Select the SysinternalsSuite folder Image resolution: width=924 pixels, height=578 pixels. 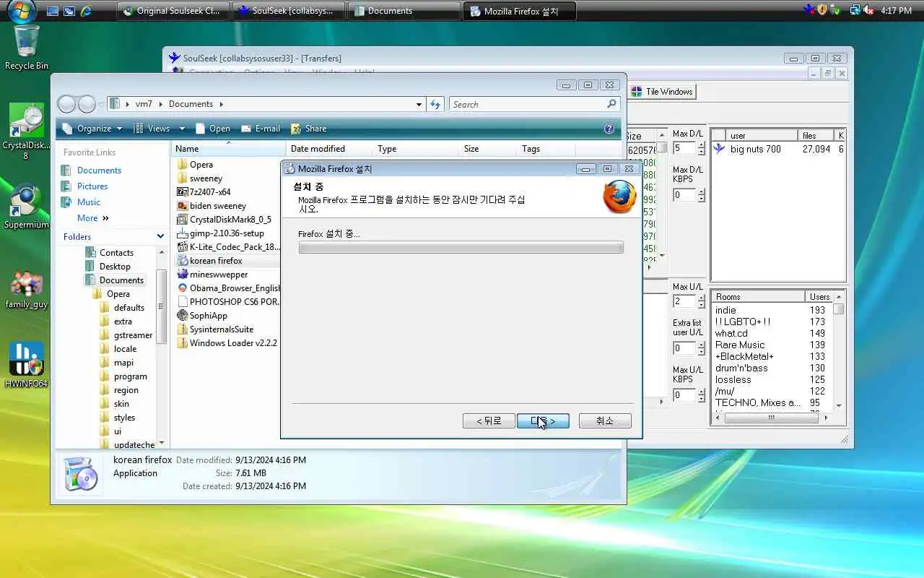click(215, 329)
